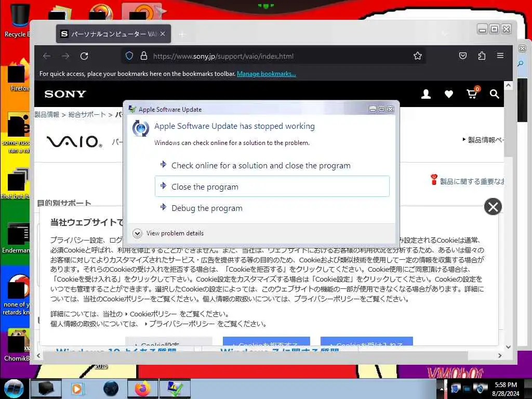Open the Sony favorites heart icon
Viewport: 532px width, 399px height.
[448, 95]
